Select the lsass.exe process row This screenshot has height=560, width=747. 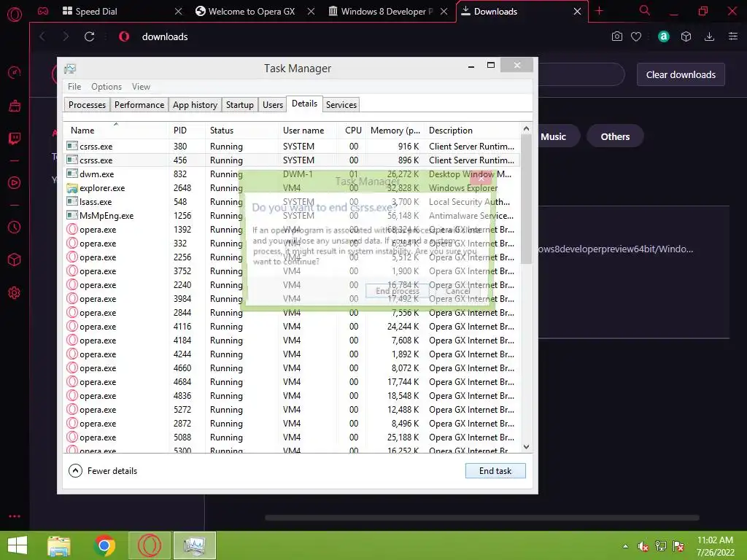point(292,202)
